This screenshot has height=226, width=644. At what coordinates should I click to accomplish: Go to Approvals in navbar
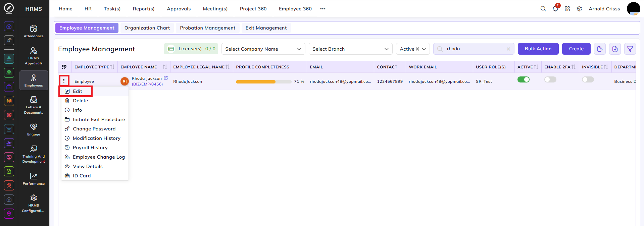(179, 9)
